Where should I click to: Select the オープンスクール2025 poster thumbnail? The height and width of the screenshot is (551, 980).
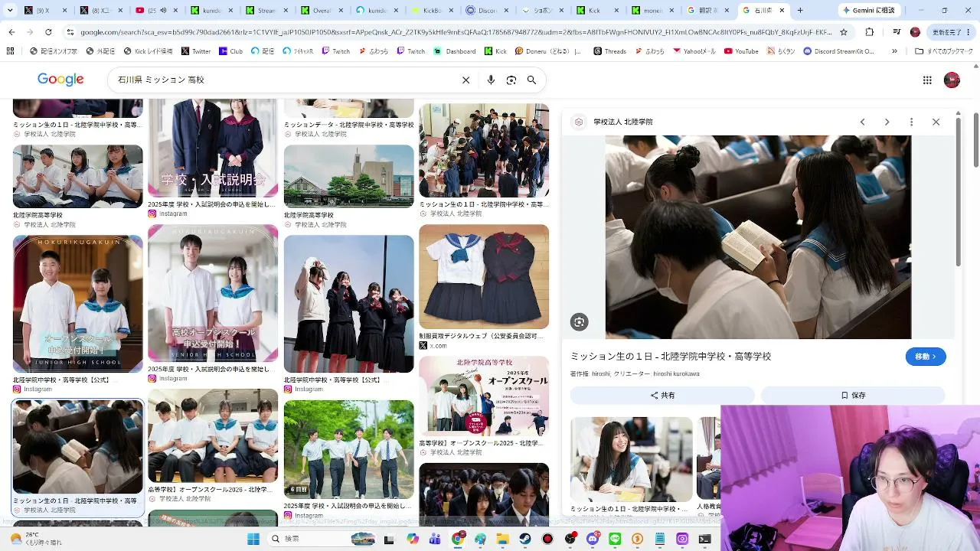[x=484, y=396]
